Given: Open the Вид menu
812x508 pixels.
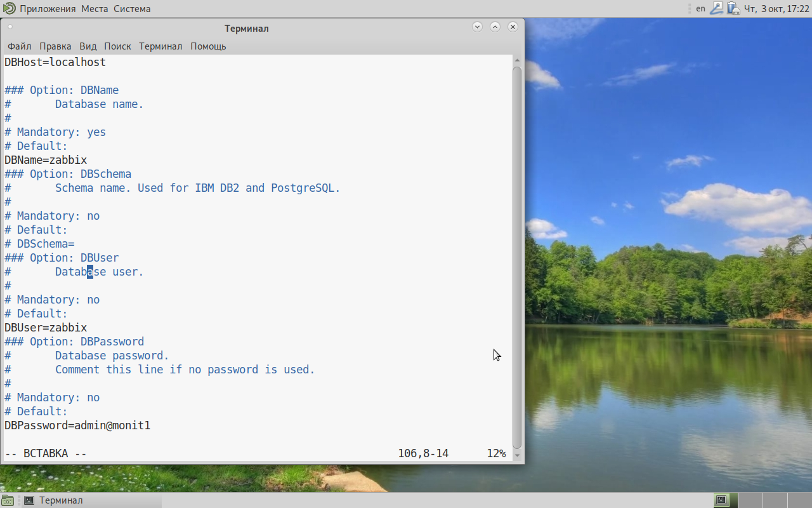Looking at the screenshot, I should [88, 46].
